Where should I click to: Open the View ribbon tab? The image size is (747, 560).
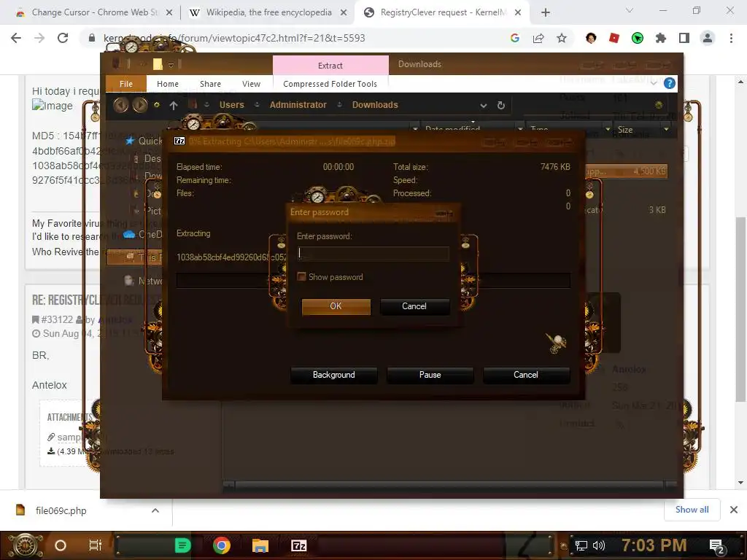tap(251, 84)
